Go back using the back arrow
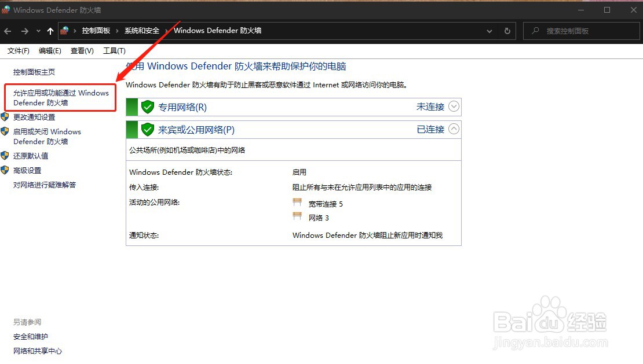The image size is (643, 364). pos(8,31)
